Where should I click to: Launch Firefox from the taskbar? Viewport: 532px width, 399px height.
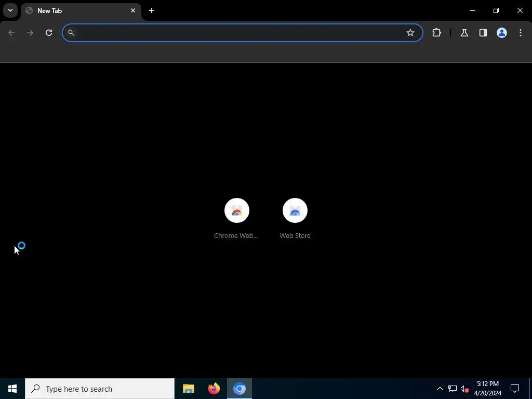214,389
